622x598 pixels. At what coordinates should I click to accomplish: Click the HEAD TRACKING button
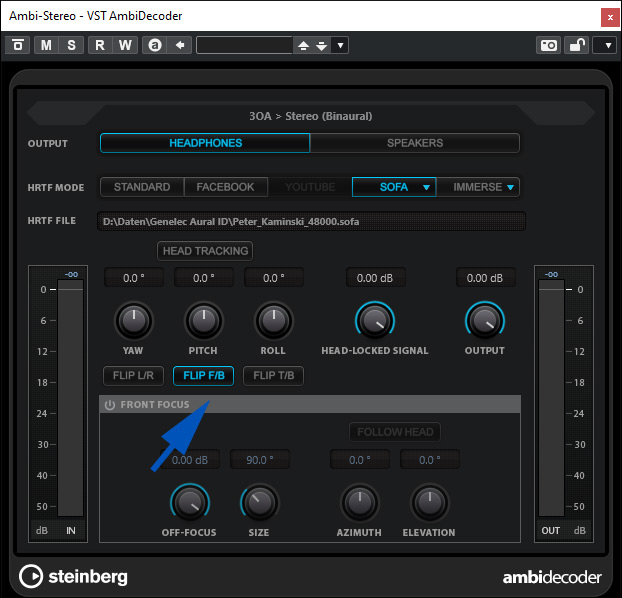205,251
